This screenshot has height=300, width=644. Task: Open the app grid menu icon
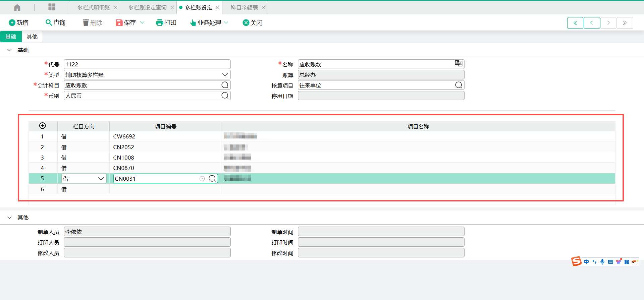[52, 7]
